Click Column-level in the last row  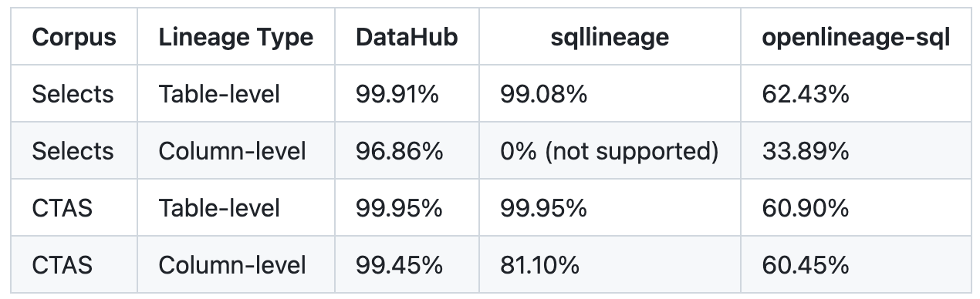click(232, 265)
